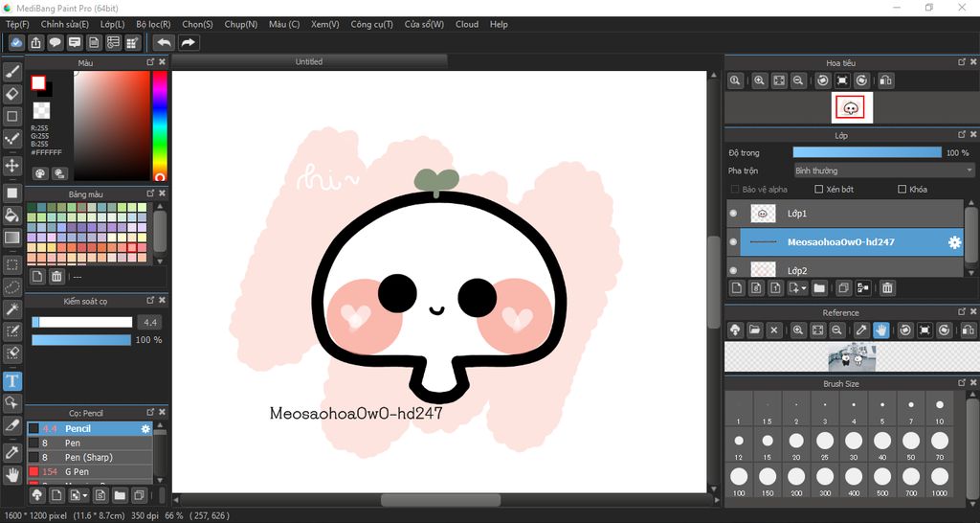Enable the 'Khóa' lock checkbox
This screenshot has width=980, height=523.
(902, 189)
